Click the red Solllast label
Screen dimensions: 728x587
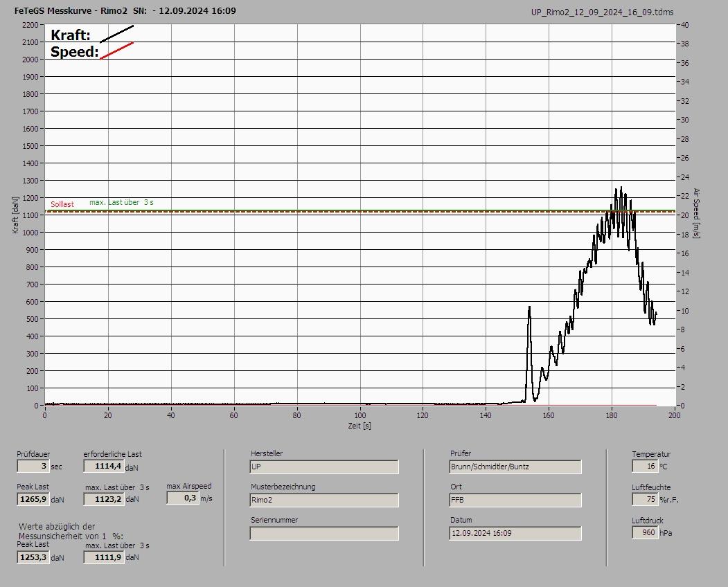tap(62, 204)
